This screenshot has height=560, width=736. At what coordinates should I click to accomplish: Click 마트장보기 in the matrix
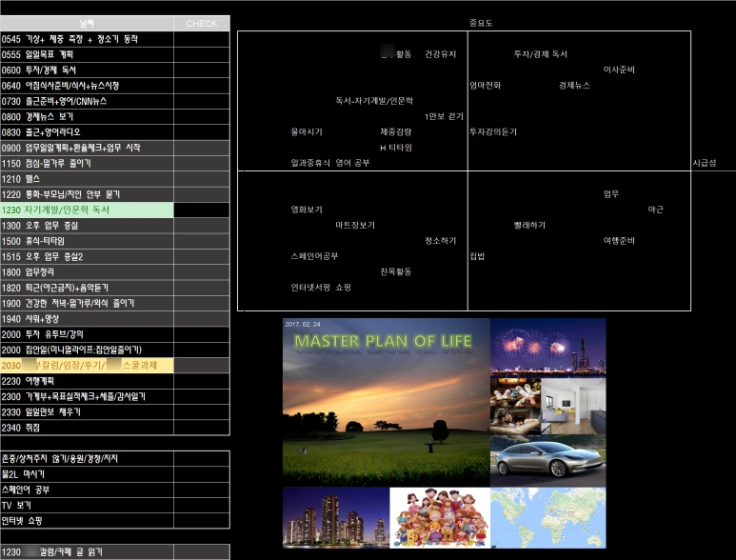[x=355, y=226]
